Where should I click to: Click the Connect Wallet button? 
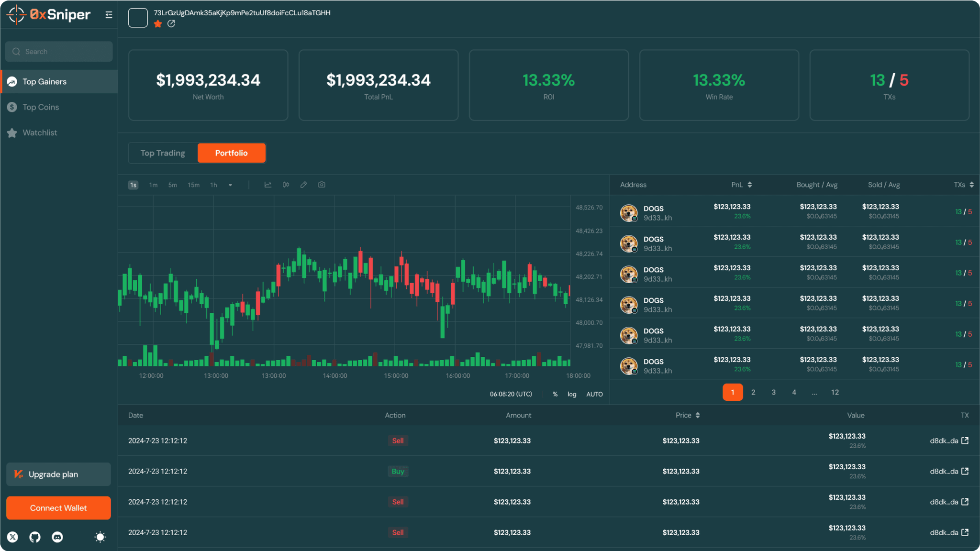pos(58,508)
